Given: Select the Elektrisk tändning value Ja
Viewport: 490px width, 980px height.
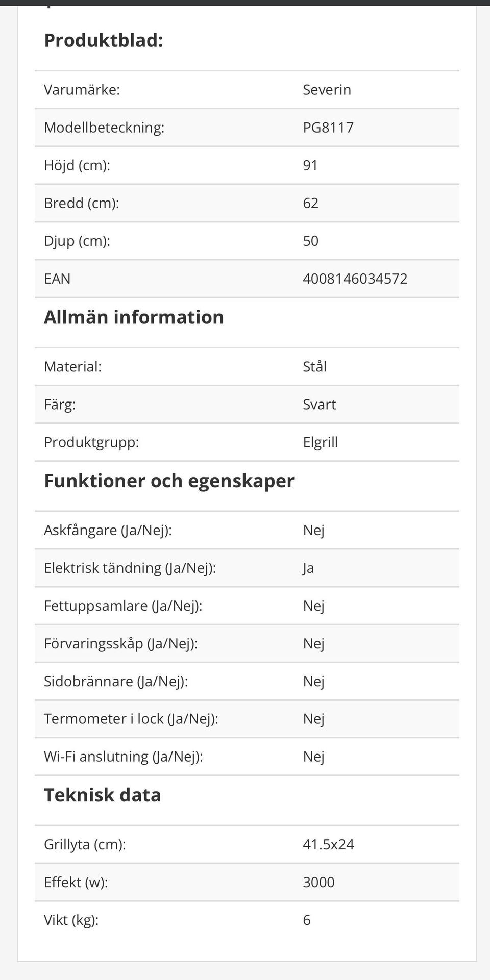Looking at the screenshot, I should (x=308, y=568).
